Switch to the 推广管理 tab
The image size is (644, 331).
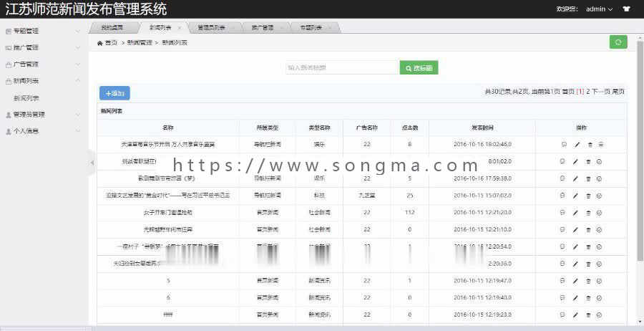point(263,27)
